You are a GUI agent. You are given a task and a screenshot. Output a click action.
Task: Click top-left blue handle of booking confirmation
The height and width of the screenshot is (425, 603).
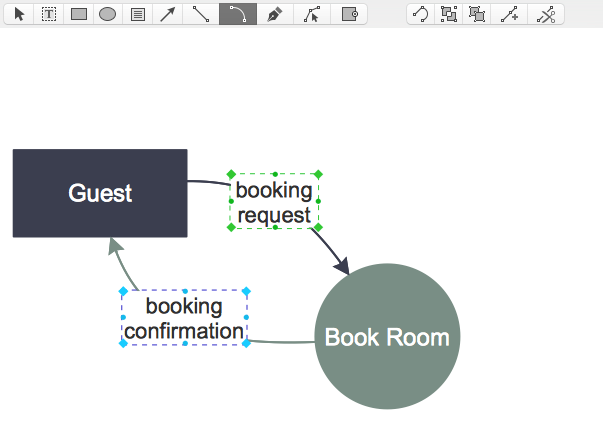click(x=123, y=291)
